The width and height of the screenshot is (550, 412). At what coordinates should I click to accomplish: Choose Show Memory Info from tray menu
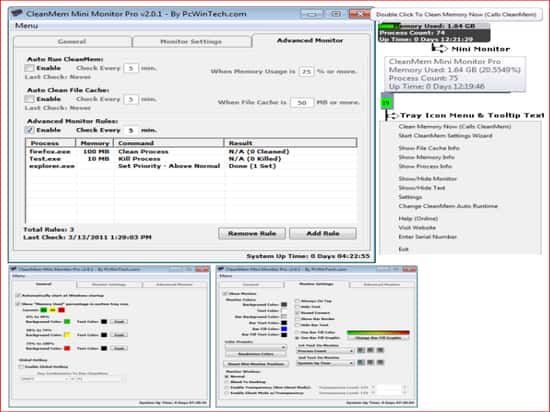[x=427, y=157]
